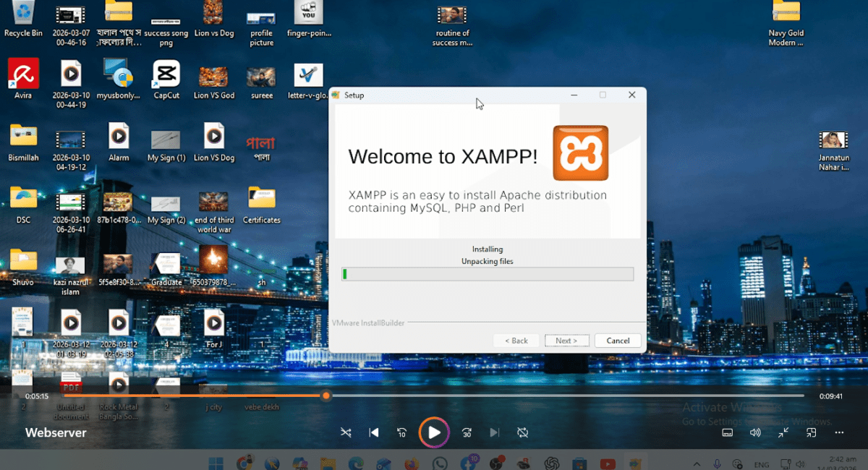Screen dimensions: 868x470
Task: Select the 87b1c478-0 image file
Action: point(119,208)
